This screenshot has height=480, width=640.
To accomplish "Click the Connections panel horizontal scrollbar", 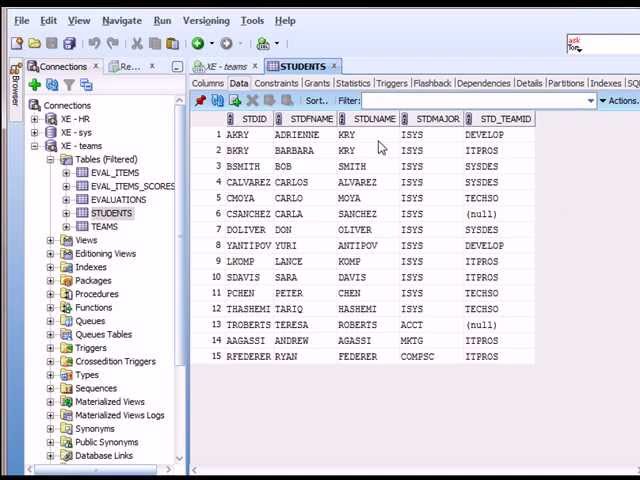I will 95,469.
